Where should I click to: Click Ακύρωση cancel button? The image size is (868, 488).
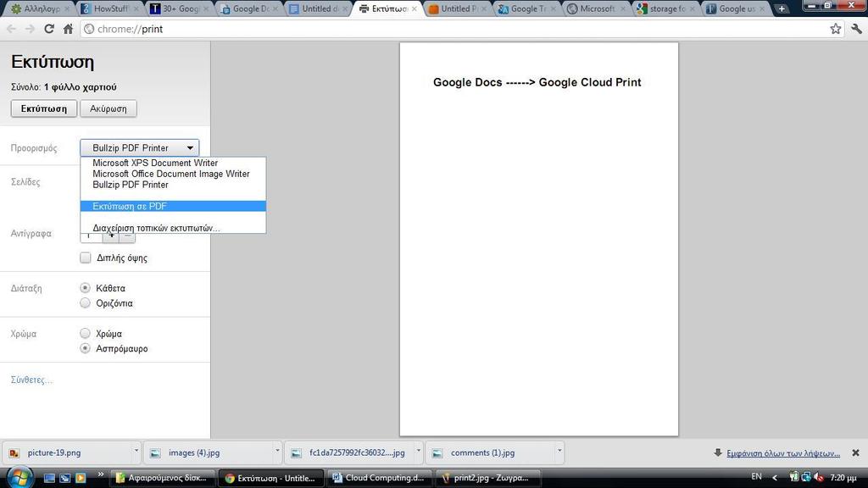coord(108,108)
